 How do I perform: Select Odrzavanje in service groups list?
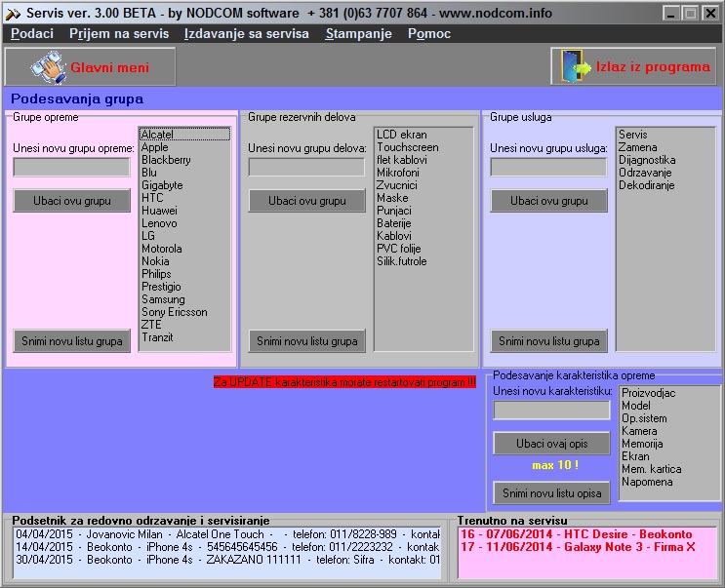(665, 173)
